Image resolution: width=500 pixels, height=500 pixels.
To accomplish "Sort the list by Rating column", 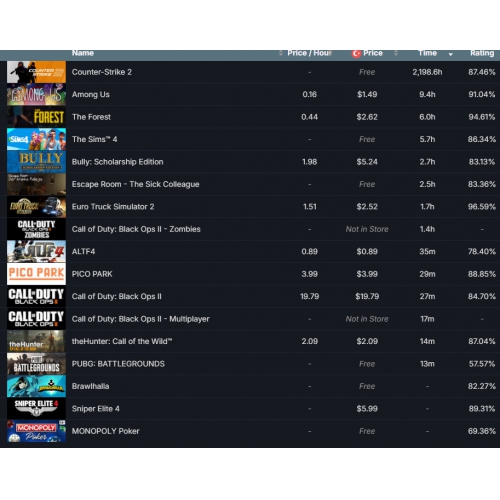I will tap(482, 53).
